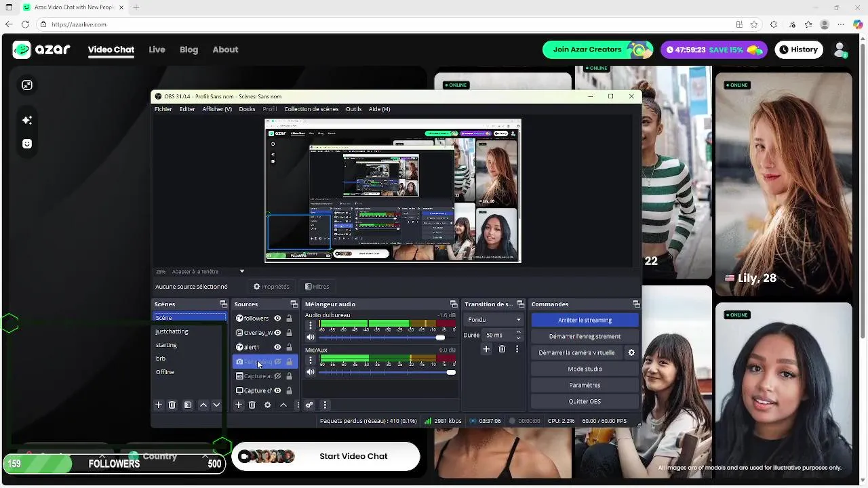Open Mic/Aux three-dot options
The image size is (868, 488).
(x=311, y=361)
